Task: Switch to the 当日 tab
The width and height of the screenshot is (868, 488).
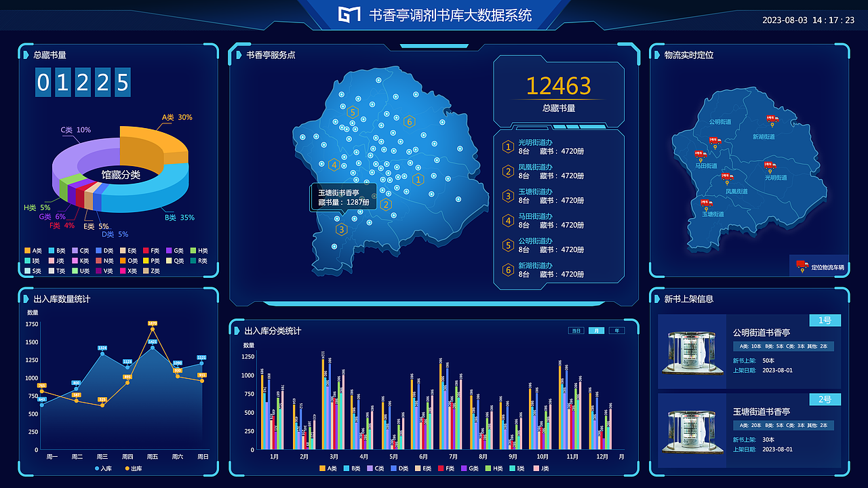Action: [x=576, y=330]
